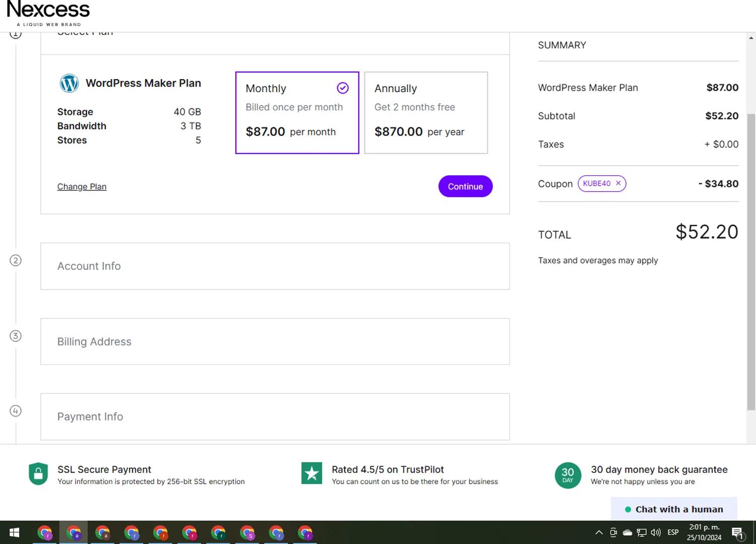Click the Coupon label in summary
The width and height of the screenshot is (756, 544).
click(555, 184)
